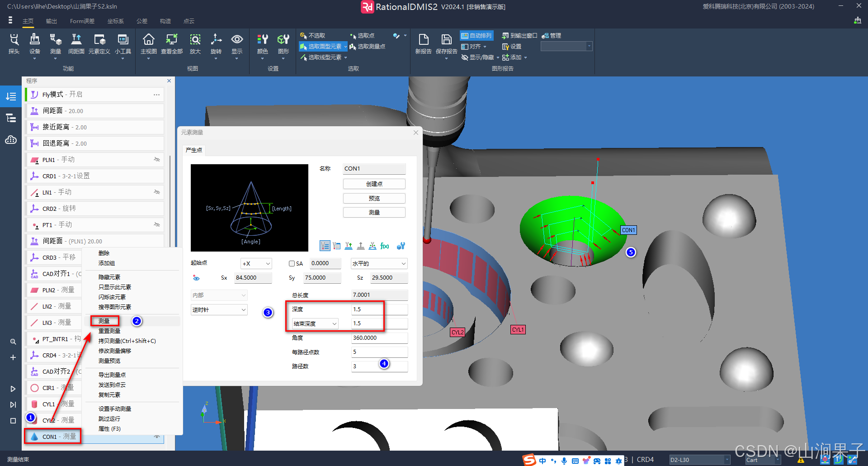Toggle 自动排列 auto arrange
This screenshot has width=868, height=466.
(476, 35)
